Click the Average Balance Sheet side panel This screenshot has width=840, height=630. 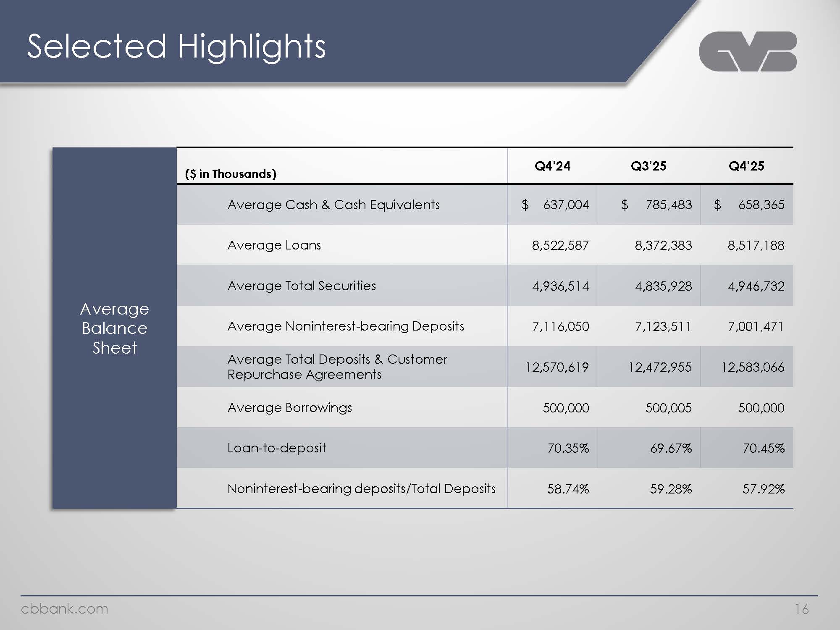[x=114, y=328]
